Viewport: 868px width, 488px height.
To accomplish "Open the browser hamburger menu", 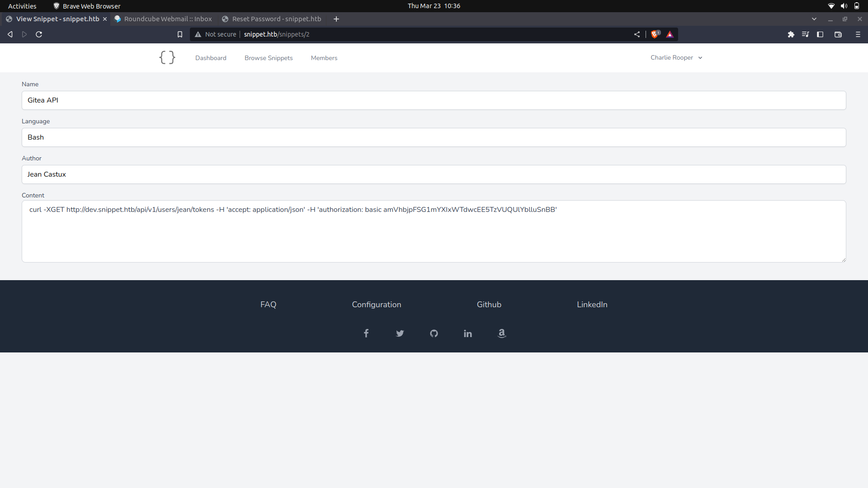I will coord(858,34).
